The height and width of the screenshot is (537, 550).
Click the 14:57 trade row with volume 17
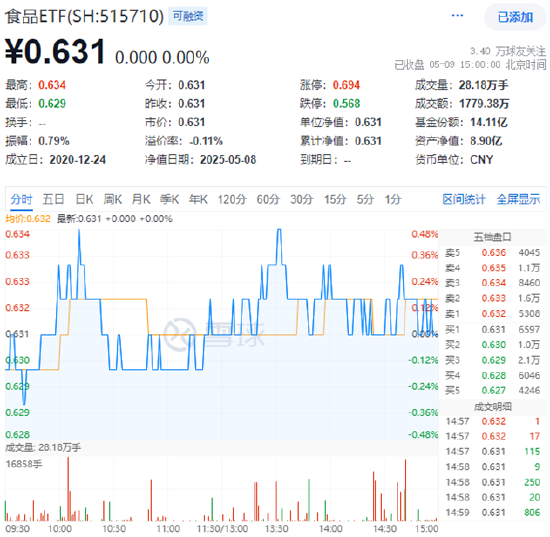coord(492,436)
